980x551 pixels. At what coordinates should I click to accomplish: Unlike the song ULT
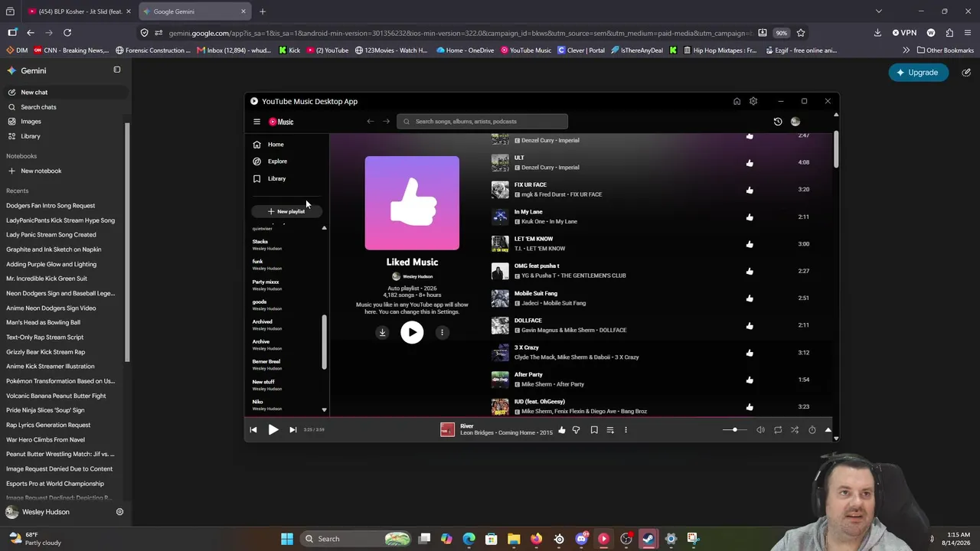point(750,163)
